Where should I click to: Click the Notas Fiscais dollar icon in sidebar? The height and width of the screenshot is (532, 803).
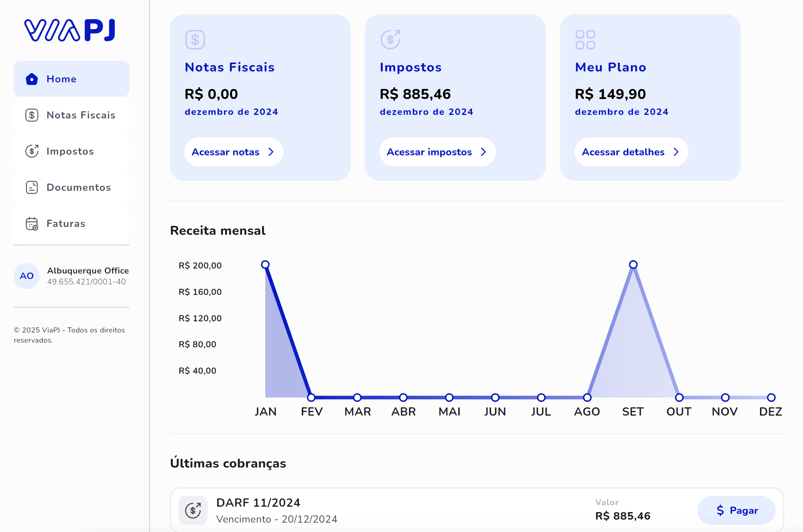point(32,115)
